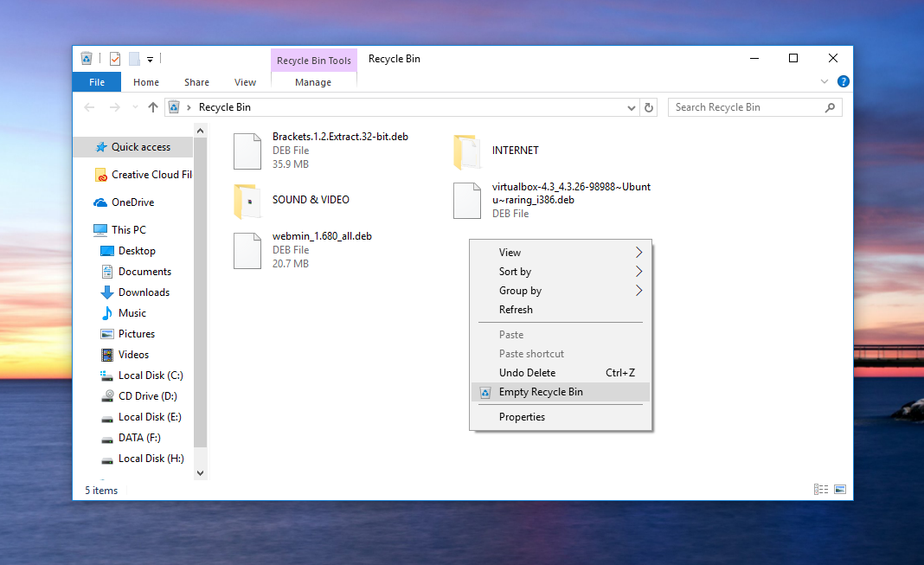Choose Undo Delete from the context menu
924x565 pixels.
561,372
